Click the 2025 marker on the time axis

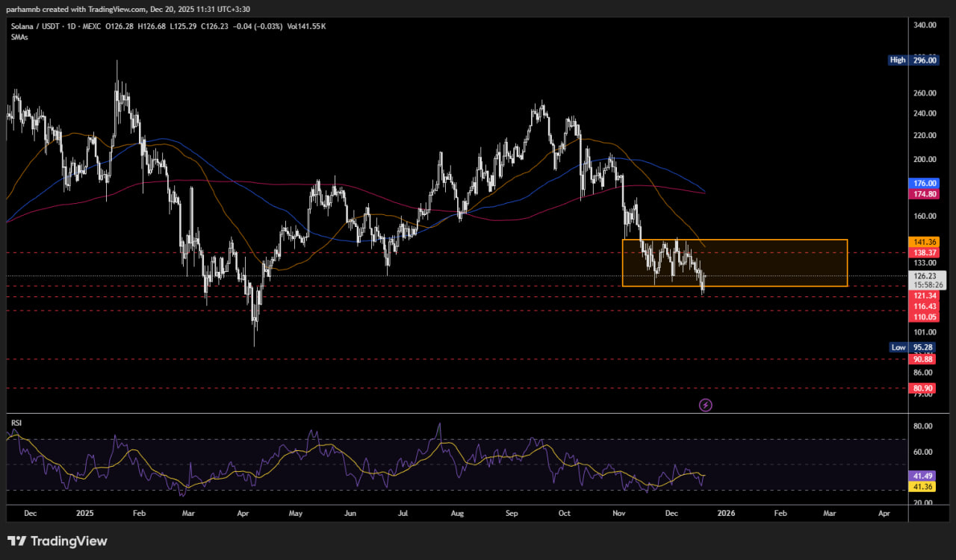(x=84, y=514)
